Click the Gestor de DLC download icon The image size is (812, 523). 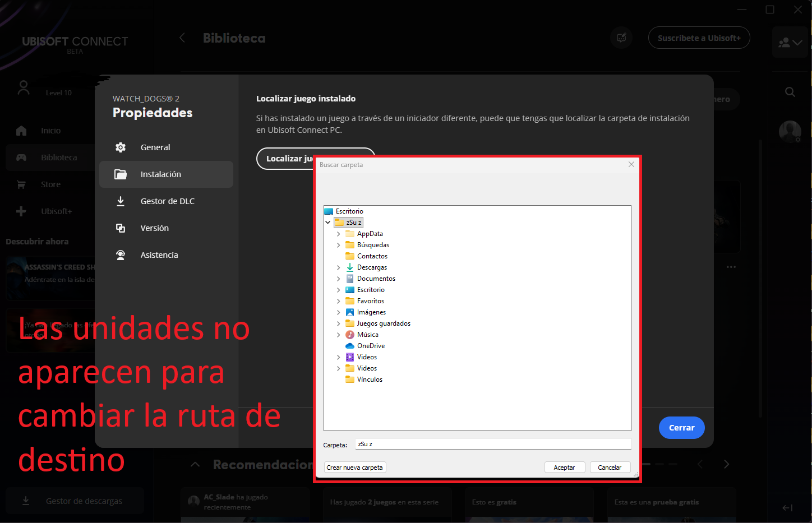coord(121,201)
